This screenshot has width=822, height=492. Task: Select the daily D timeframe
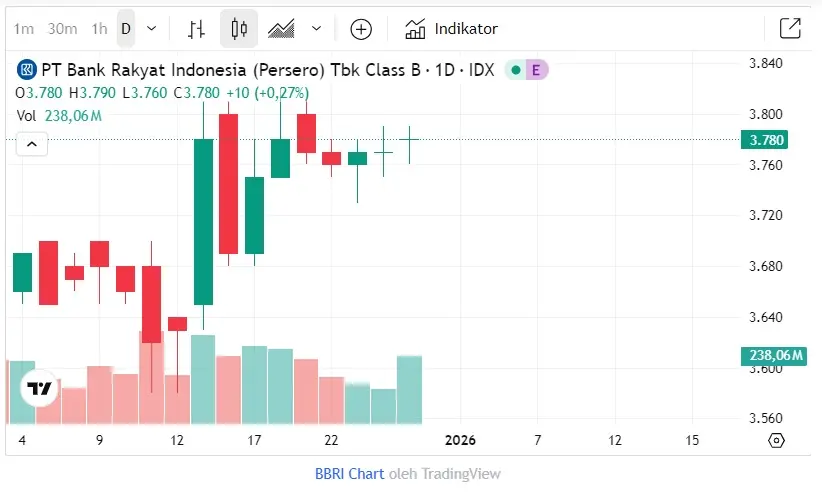pyautogui.click(x=126, y=29)
